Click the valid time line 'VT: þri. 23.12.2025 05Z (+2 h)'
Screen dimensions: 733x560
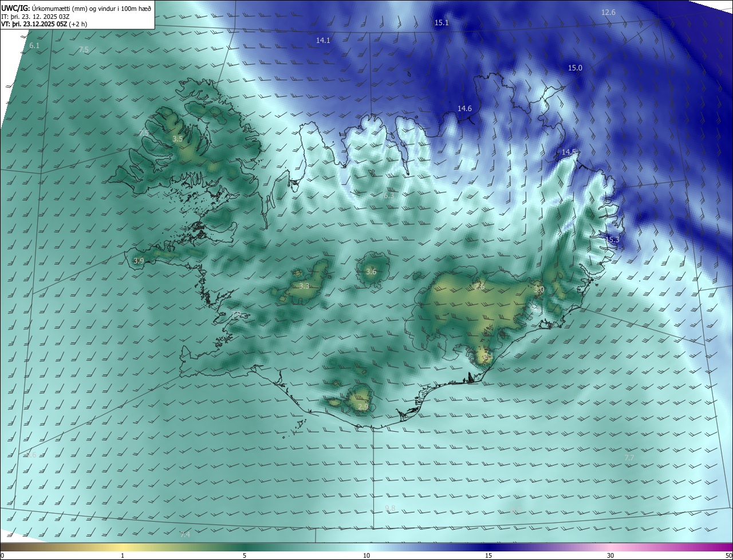click(44, 24)
